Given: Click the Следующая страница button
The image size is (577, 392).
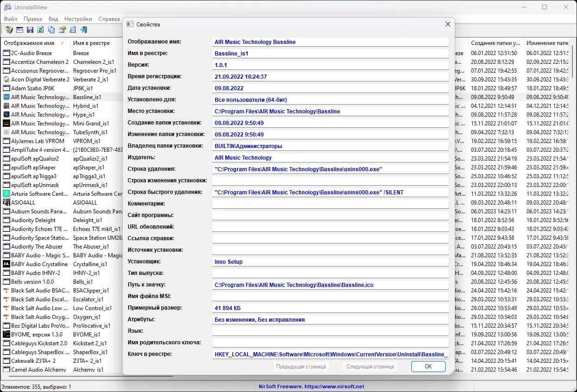Looking at the screenshot, I should [370, 367].
